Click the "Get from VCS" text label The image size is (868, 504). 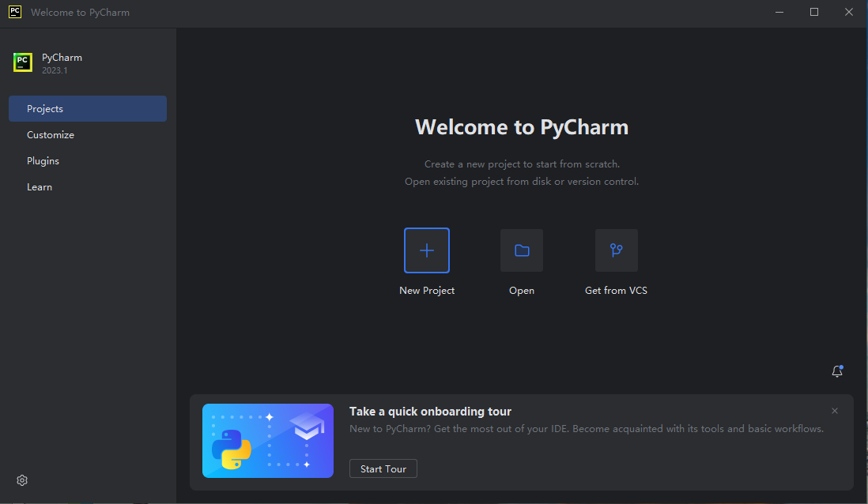point(616,291)
